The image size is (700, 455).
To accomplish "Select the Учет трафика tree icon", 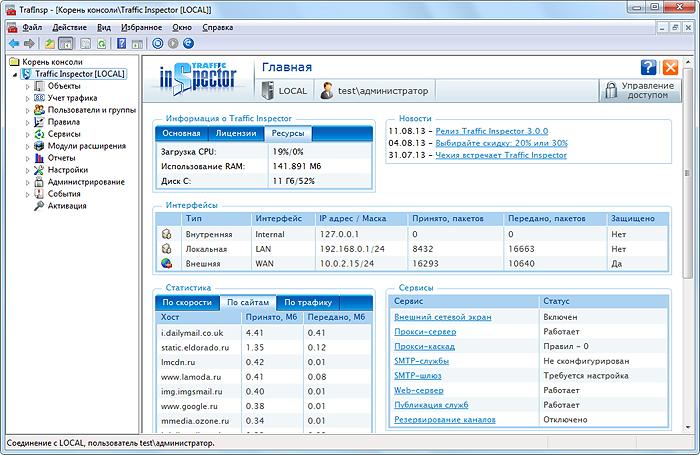I will coord(39,98).
